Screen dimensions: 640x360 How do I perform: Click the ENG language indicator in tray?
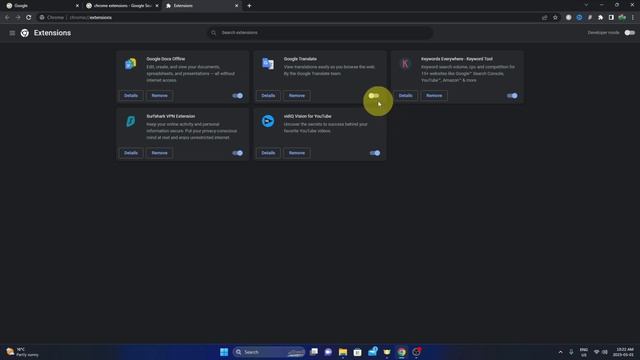pos(584,352)
